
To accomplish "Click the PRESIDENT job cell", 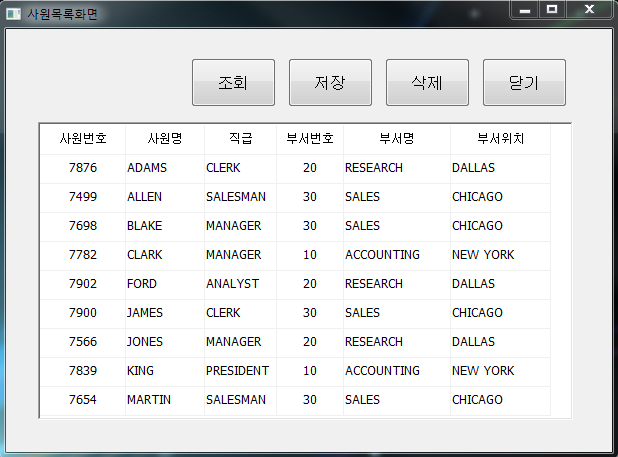I will (x=240, y=371).
